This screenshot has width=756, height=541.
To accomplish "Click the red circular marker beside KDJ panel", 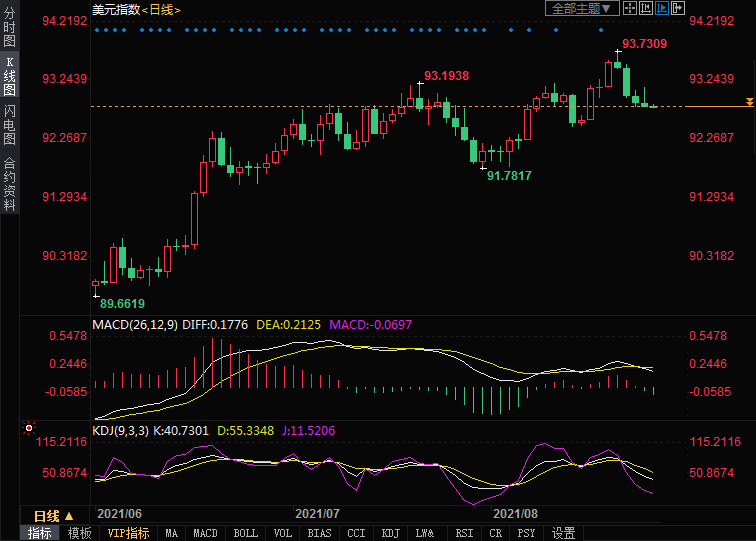I will [29, 428].
